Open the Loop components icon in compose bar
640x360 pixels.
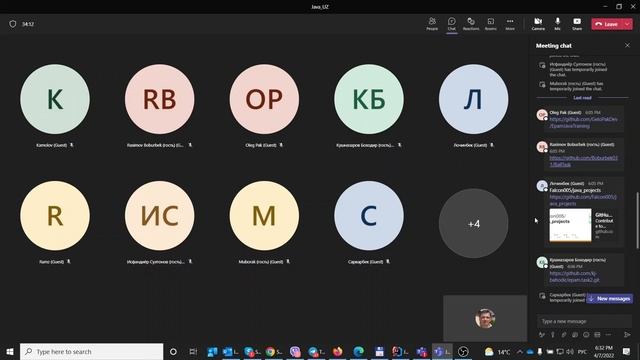575,335
